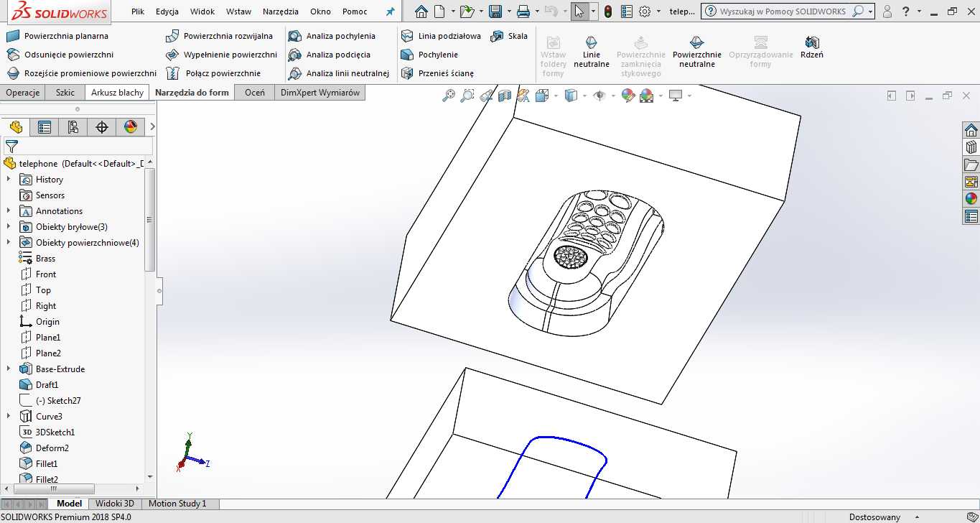This screenshot has width=980, height=523.
Task: Start Analiza linii neutralnej
Action: coord(339,73)
